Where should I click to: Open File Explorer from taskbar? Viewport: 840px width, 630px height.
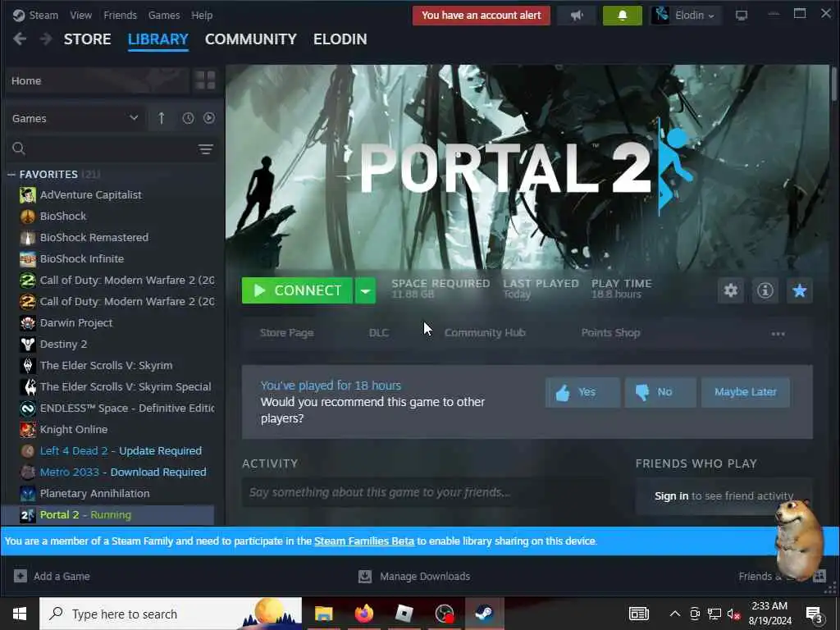click(x=323, y=614)
